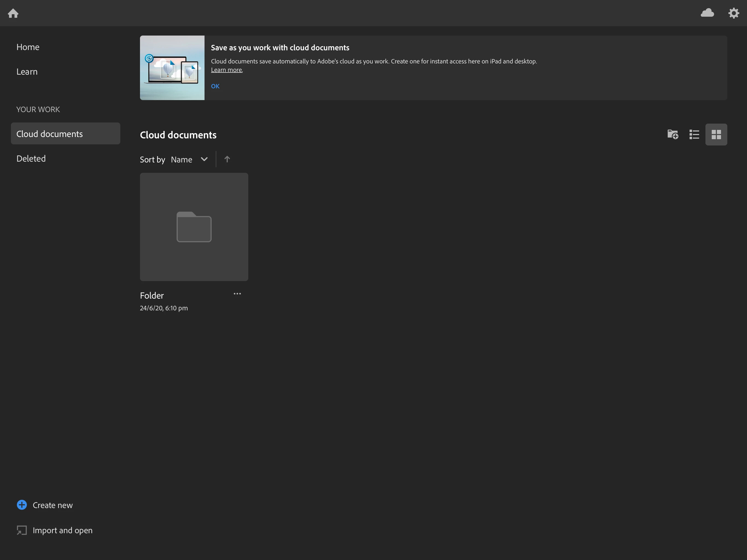Switch to grid view
747x560 pixels.
tap(716, 135)
